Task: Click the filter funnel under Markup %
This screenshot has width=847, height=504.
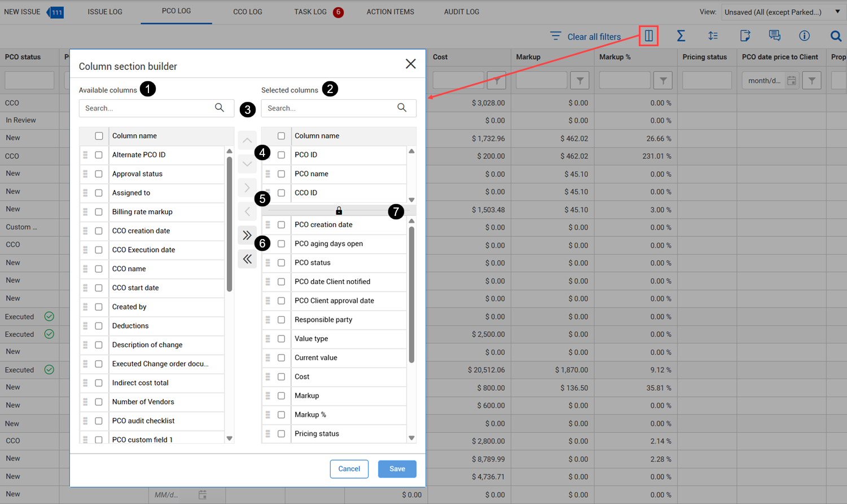Action: coord(663,81)
